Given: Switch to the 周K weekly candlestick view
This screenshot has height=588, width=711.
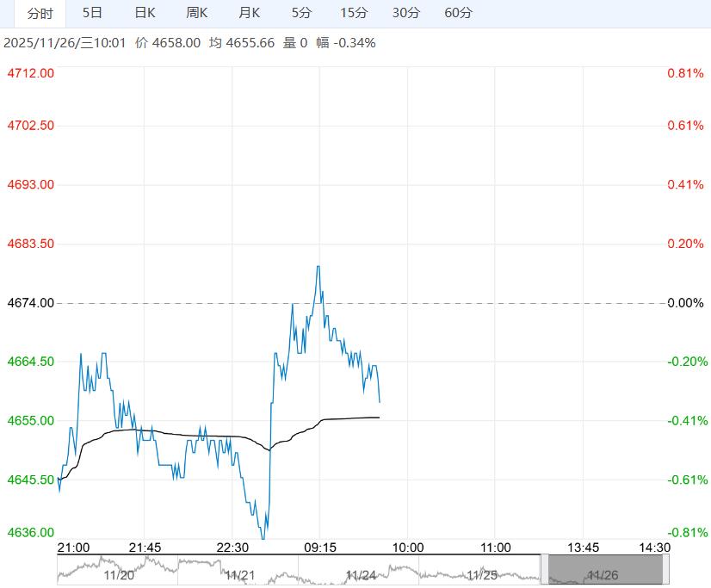Looking at the screenshot, I should (197, 13).
